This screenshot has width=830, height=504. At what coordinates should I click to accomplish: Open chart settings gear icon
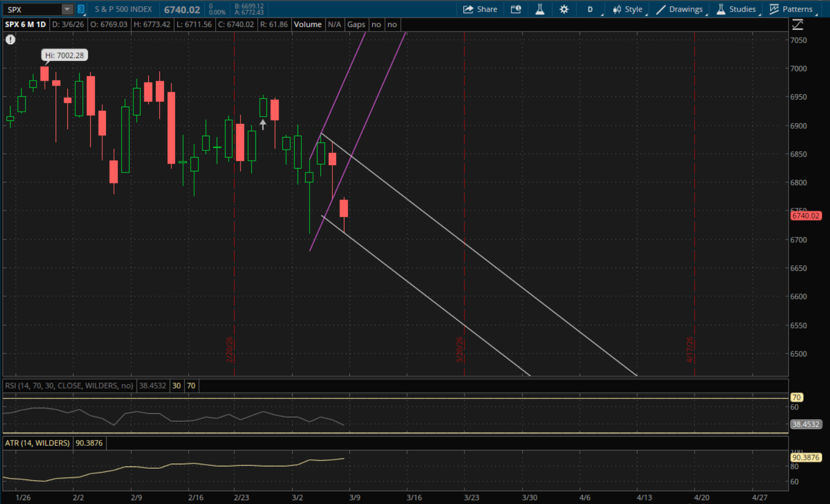click(x=564, y=9)
